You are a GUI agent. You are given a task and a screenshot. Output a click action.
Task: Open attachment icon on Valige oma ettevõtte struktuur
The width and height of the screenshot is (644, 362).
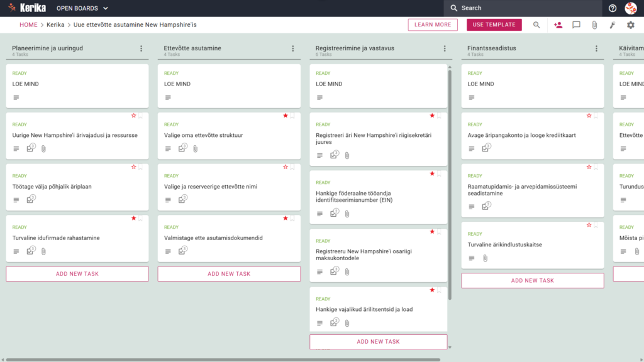pyautogui.click(x=196, y=148)
